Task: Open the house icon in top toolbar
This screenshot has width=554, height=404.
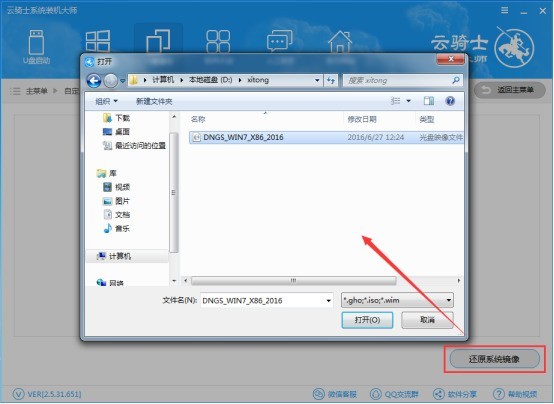Action: tap(340, 42)
